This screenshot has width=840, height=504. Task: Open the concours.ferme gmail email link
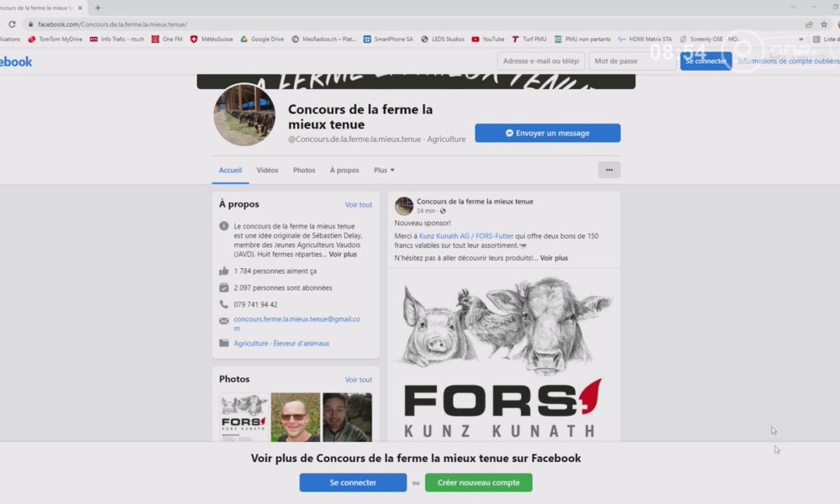pos(297,323)
